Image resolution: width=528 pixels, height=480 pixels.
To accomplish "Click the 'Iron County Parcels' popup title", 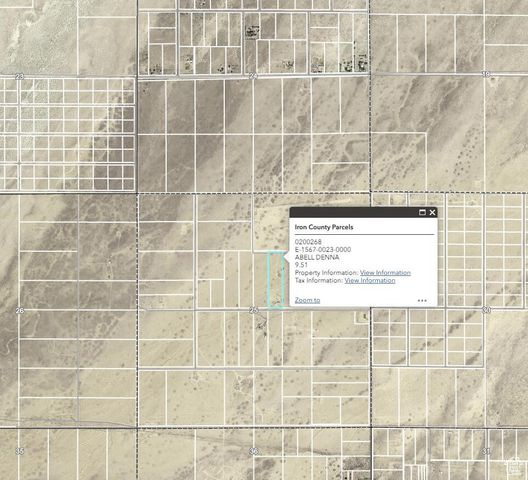I will (324, 227).
